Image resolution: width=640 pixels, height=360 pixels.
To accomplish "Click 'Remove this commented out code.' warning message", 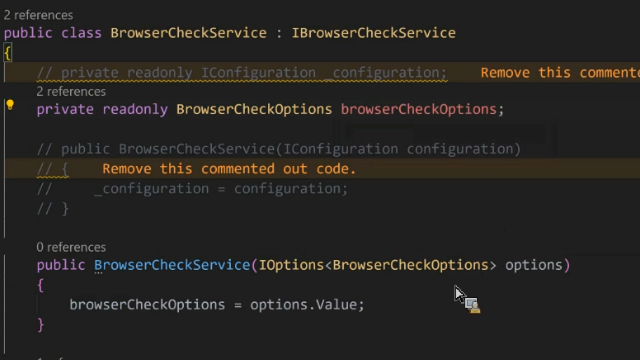I will tap(229, 169).
